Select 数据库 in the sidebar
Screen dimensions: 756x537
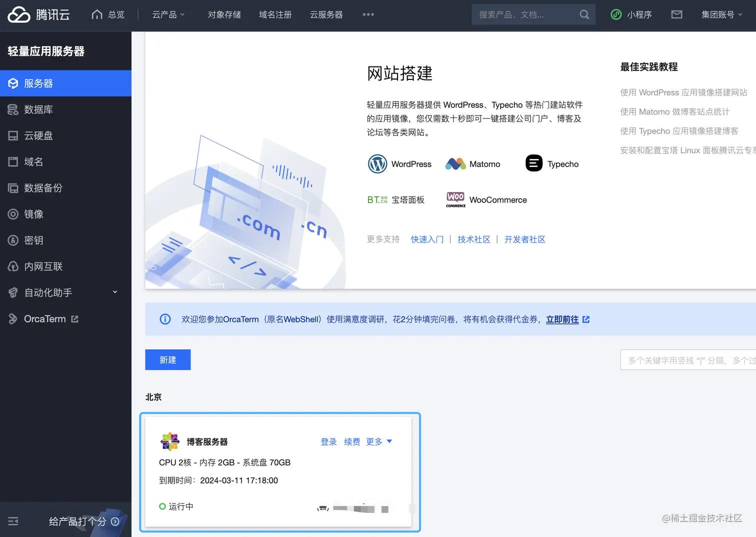coord(65,109)
